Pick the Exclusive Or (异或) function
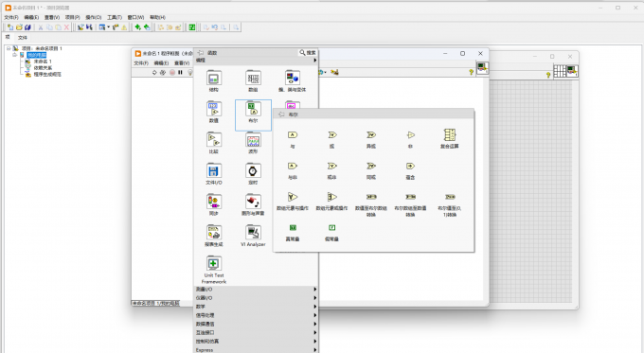The height and width of the screenshot is (353, 644). point(371,139)
